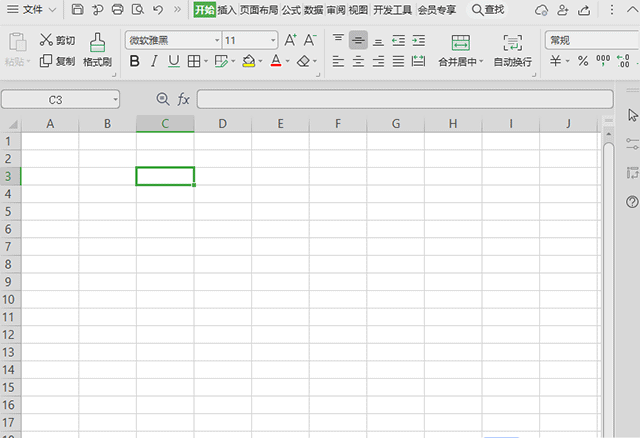The image size is (640, 438).
Task: Toggle Bold formatting
Action: pyautogui.click(x=134, y=61)
